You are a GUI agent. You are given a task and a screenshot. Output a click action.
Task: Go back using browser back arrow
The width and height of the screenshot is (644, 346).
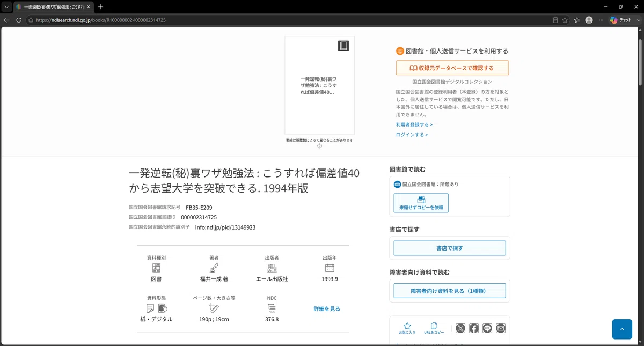[6, 20]
